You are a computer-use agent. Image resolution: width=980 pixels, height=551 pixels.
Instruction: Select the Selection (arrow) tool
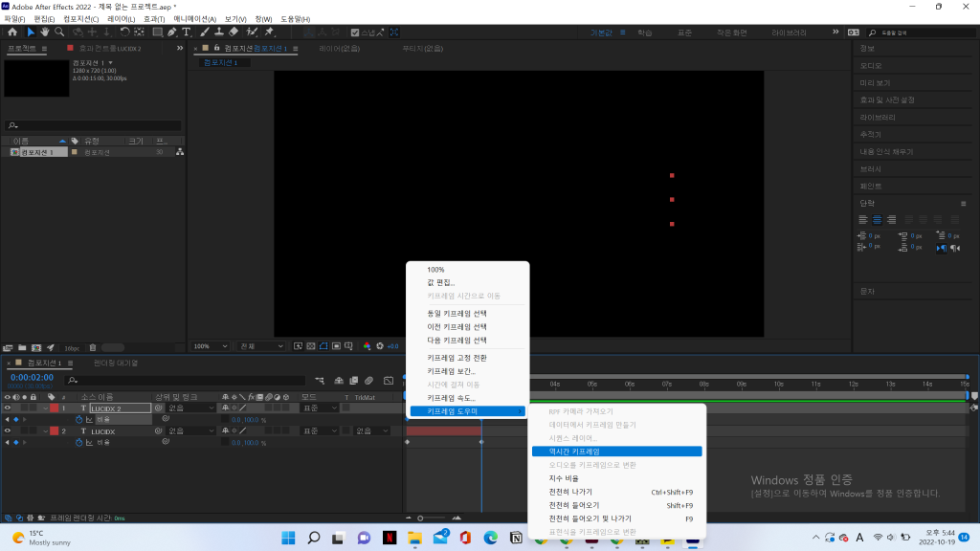point(31,32)
